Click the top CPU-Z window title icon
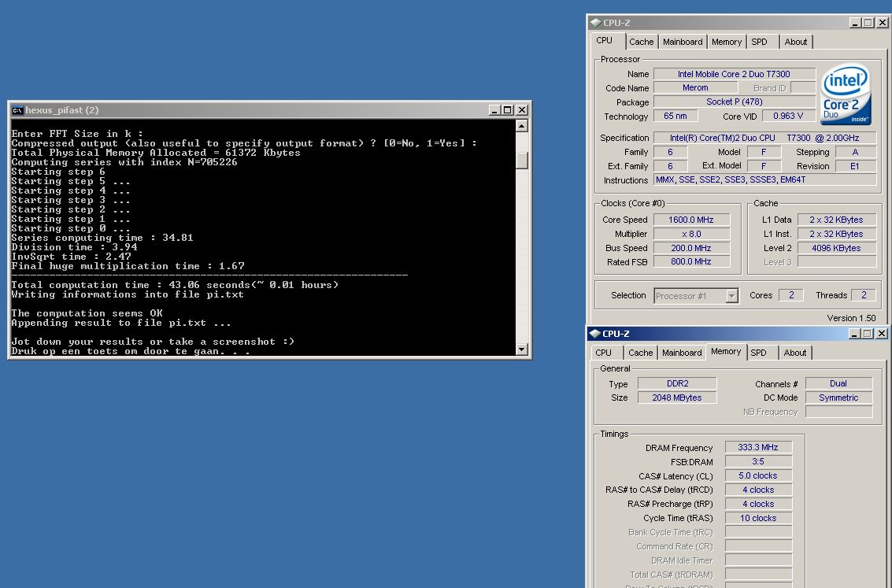 [596, 23]
